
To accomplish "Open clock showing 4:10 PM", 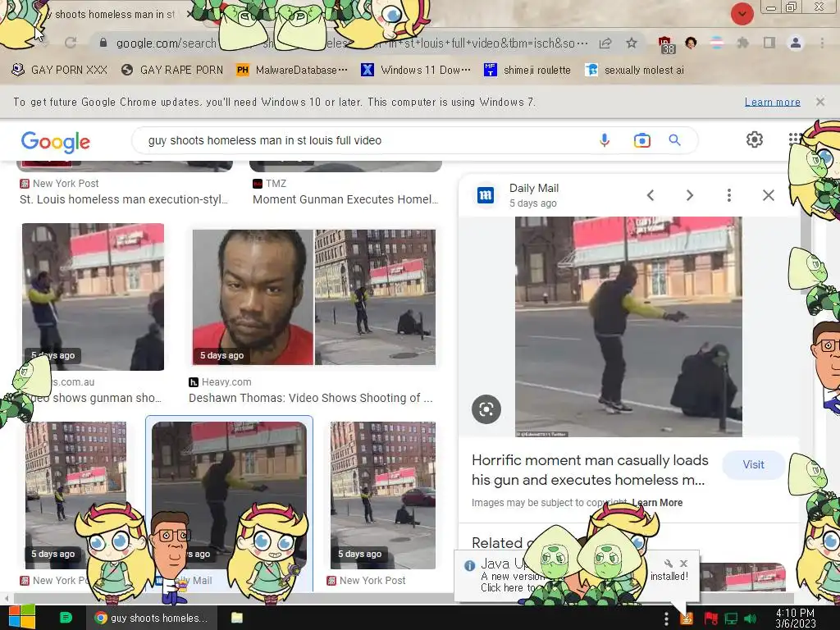I will coord(795,618).
